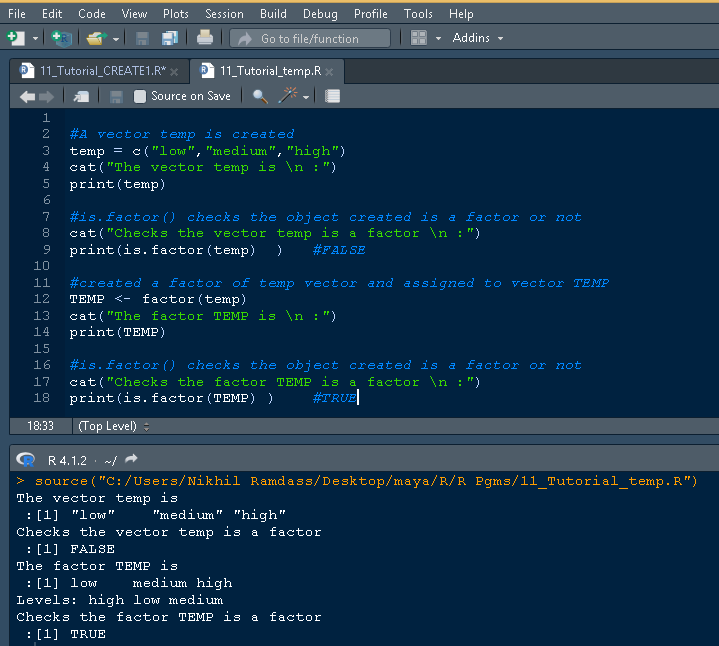
Task: Enable the Source on Save checkbox
Action: click(x=140, y=96)
